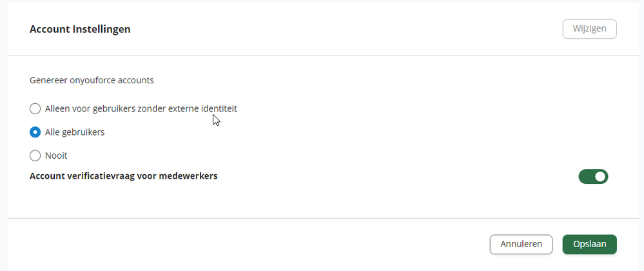This screenshot has width=644, height=271.
Task: Click the 'Account Instellingen' heading
Action: tap(80, 29)
